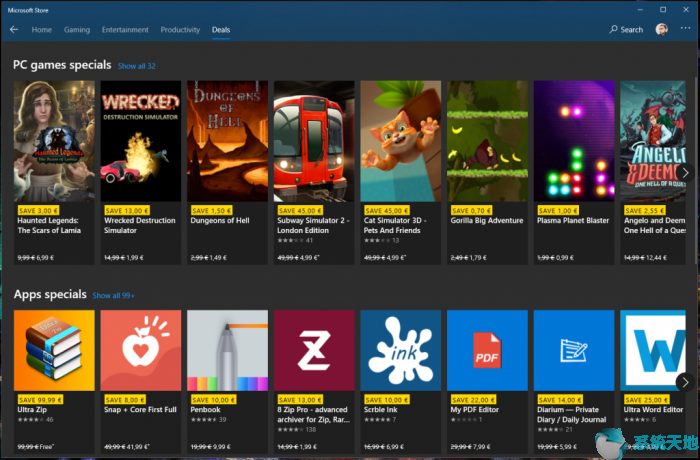Click the SAVE 99,99 € badge on Ultra Zip

(x=40, y=400)
